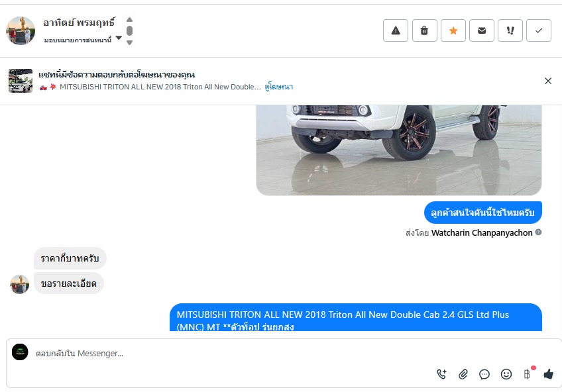
Task: Dismiss the ad reply banner
Action: pos(548,81)
